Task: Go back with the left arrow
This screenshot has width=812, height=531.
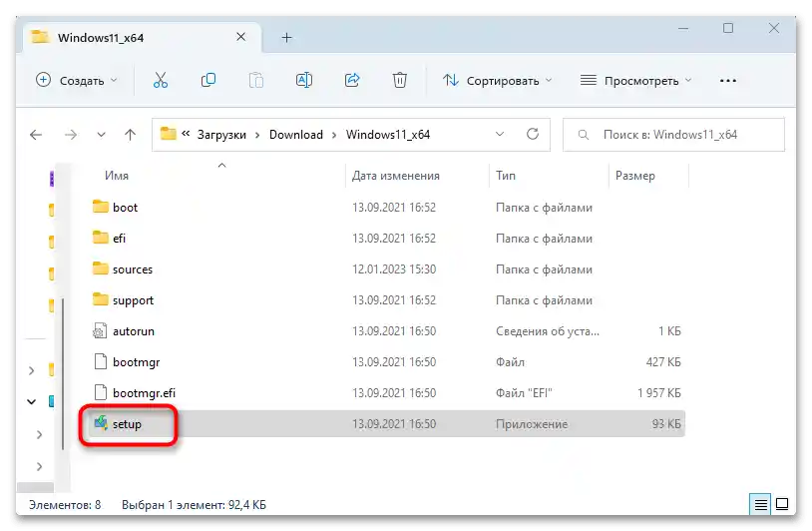Action: pyautogui.click(x=36, y=135)
